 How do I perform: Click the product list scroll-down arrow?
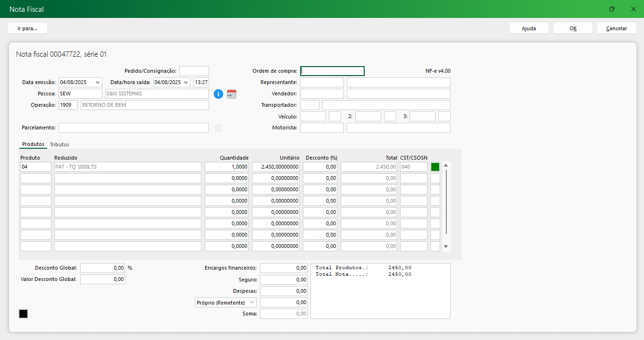click(446, 246)
